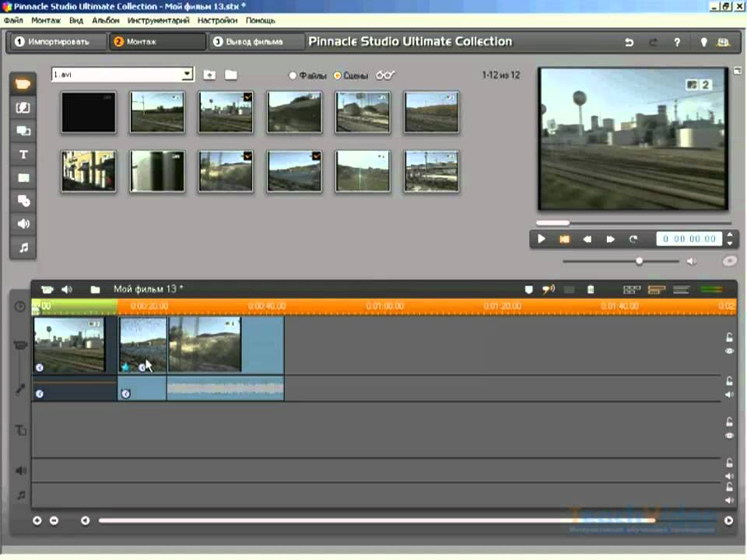Expand the 1.avi file dropdown
This screenshot has height=560, width=747.
[x=187, y=75]
